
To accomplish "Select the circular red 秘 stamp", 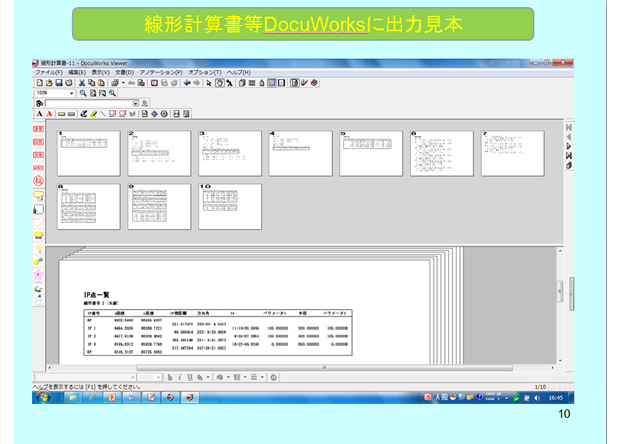I will [x=38, y=181].
